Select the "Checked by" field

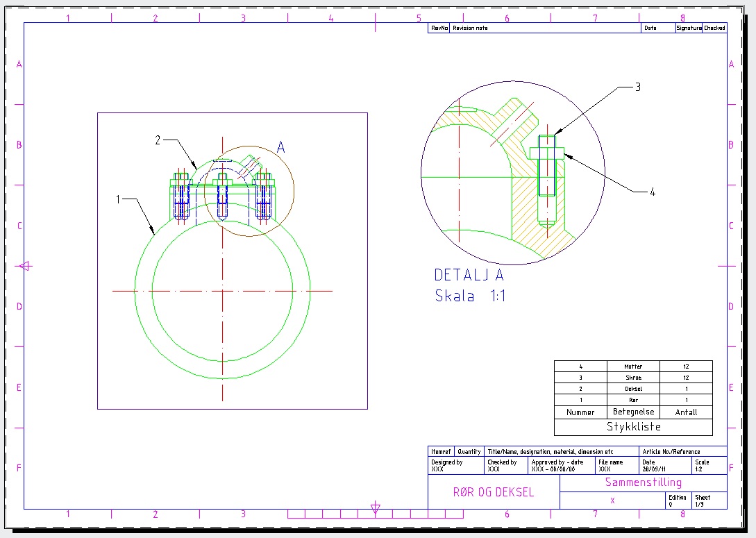[x=506, y=465]
